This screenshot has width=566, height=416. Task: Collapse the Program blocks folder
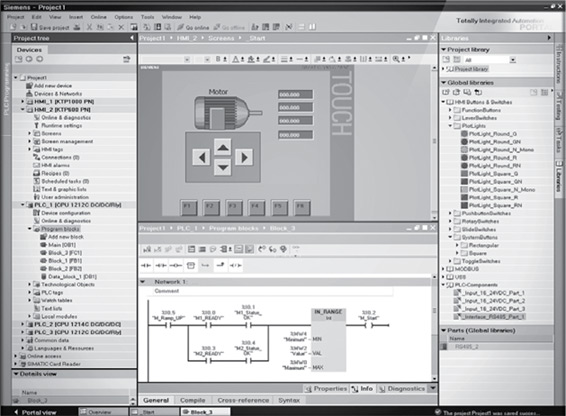tap(30, 229)
